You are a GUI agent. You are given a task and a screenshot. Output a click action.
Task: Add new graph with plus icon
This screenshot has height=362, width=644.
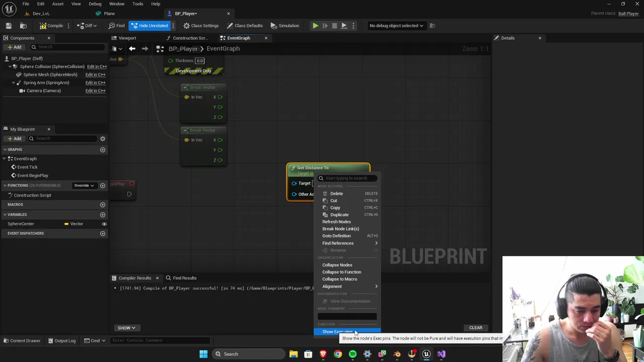pos(103,150)
